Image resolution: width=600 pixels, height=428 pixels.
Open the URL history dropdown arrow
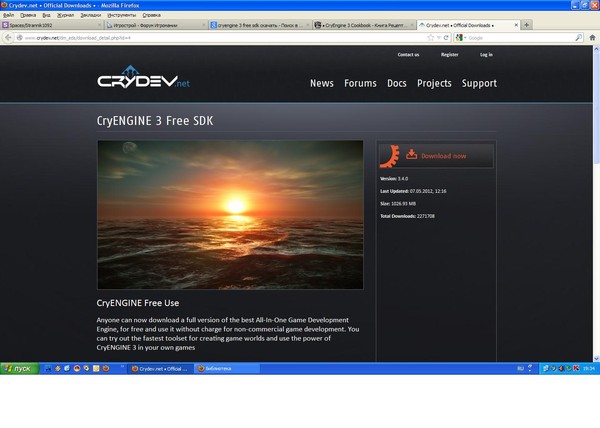coord(439,37)
